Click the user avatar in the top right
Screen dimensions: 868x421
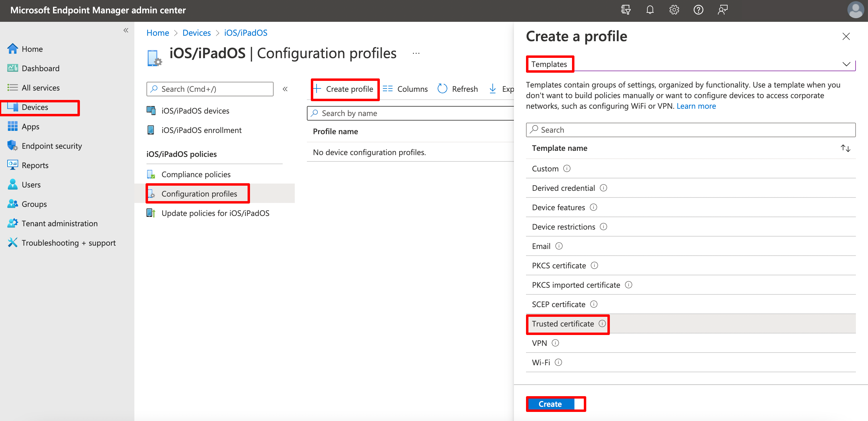tap(855, 10)
